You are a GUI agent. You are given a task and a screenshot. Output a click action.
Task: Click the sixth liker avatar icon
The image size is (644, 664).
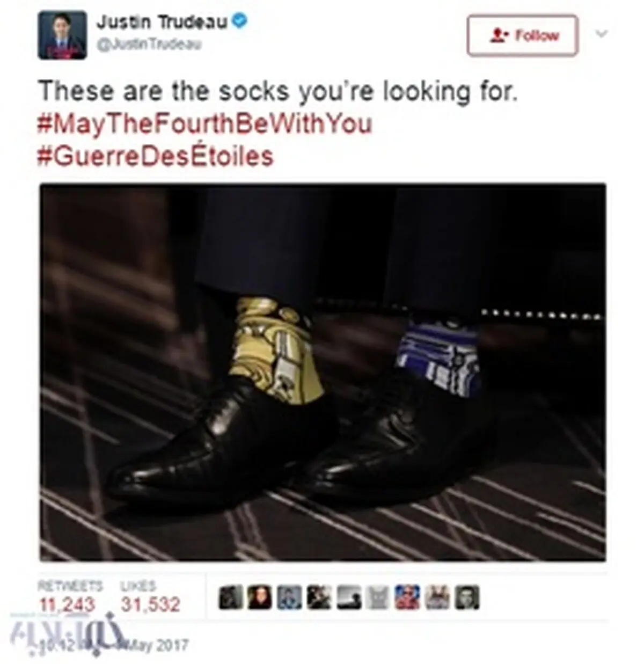[378, 597]
